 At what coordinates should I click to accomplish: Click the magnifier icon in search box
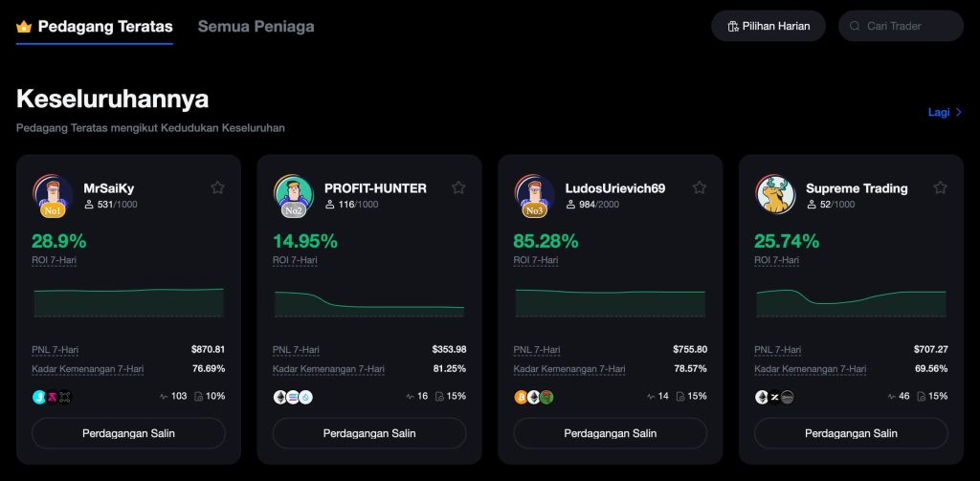tap(855, 26)
